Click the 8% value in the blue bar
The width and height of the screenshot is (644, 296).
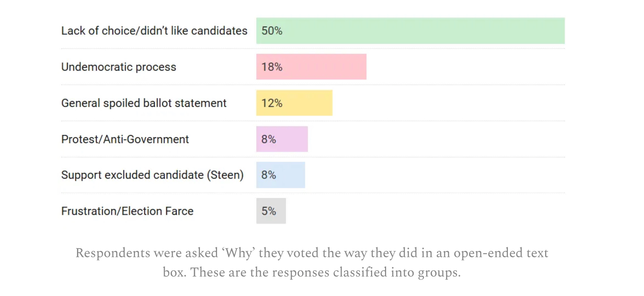269,175
